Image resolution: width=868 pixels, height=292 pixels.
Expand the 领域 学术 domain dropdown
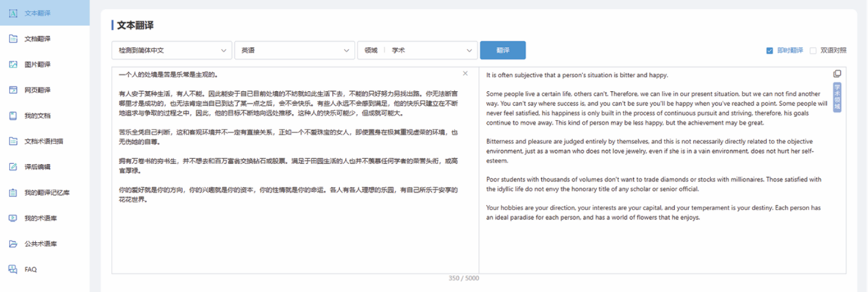[x=417, y=50]
